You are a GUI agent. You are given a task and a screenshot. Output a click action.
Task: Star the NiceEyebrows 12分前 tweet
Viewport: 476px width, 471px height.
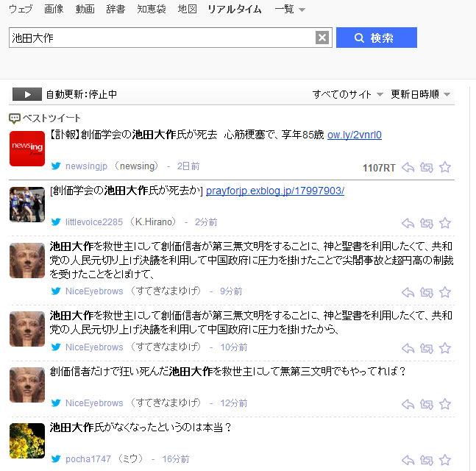pos(445,404)
